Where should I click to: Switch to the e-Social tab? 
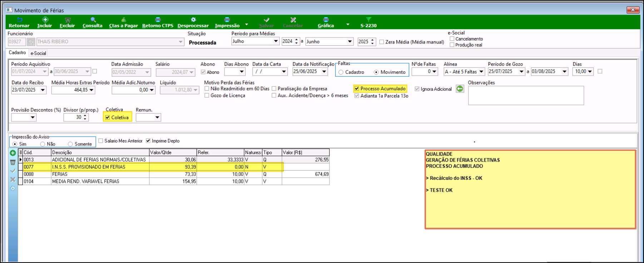[38, 53]
